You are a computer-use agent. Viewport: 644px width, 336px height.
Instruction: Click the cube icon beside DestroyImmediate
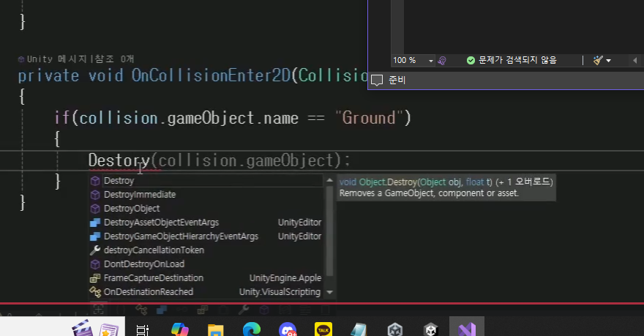coord(95,195)
